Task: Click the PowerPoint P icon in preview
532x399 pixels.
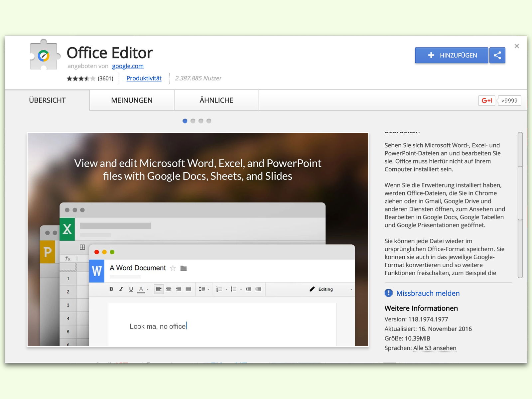Action: coord(48,252)
